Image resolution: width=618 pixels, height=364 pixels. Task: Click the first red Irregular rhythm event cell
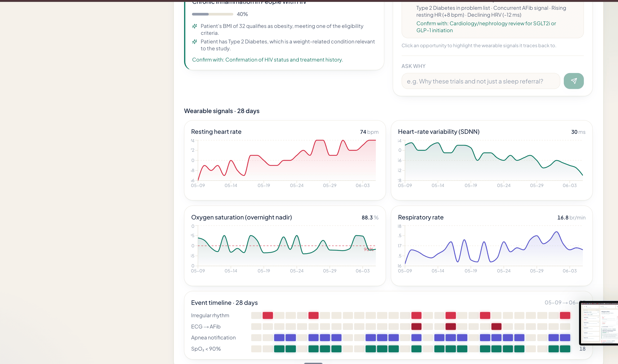click(x=268, y=315)
